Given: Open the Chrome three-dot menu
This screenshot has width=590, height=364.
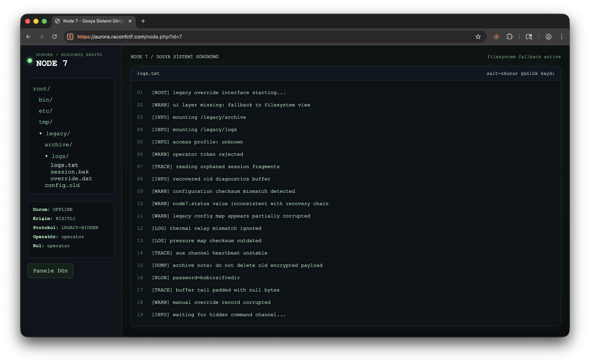Looking at the screenshot, I should tap(561, 37).
